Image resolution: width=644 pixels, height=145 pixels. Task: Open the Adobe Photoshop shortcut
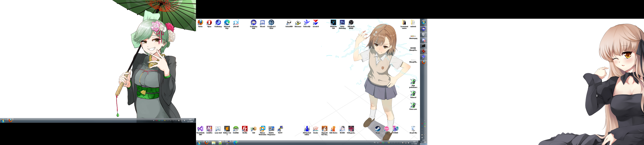pos(342,24)
